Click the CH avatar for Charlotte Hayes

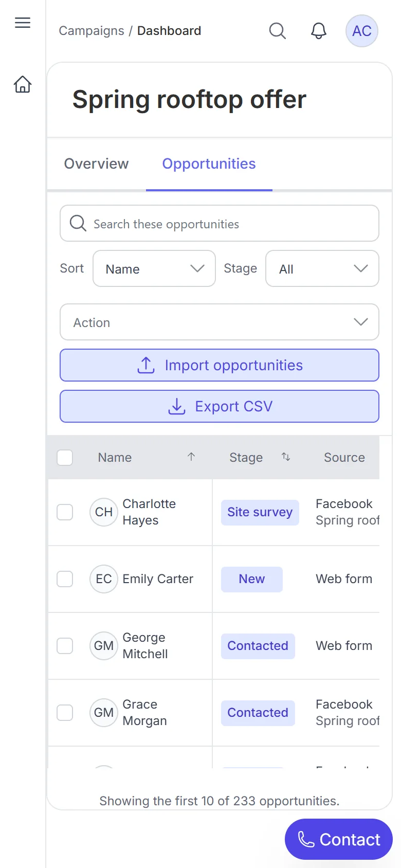104,512
